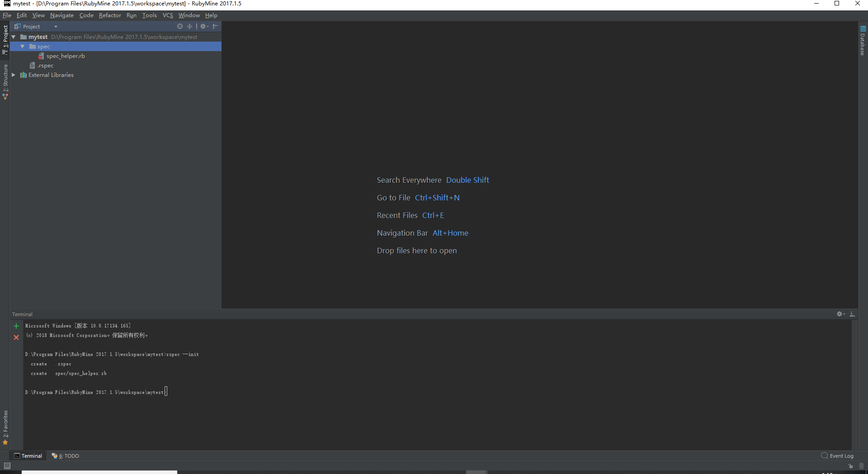Maximize or restore the RubyMine window
Screen dimensions: 868x474
[837, 4]
